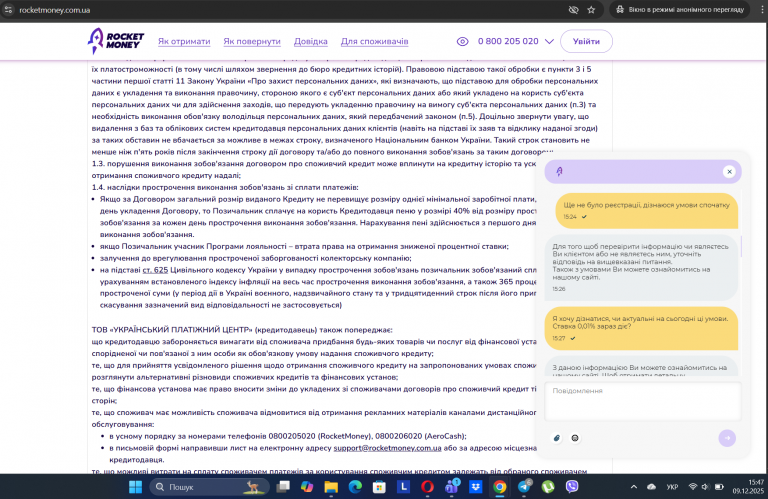Click the support@rocketmoney.com.ua email link
768x499 pixels.
387,448
